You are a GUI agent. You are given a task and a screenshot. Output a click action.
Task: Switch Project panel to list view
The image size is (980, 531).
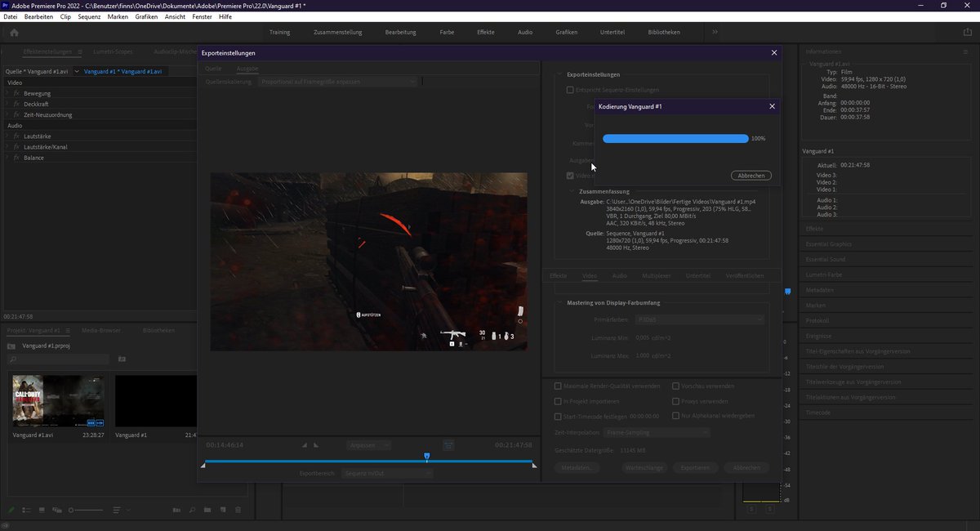pos(27,510)
